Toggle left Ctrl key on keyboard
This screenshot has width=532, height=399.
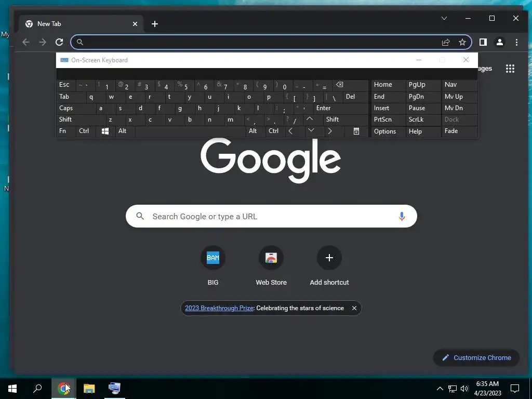click(86, 131)
